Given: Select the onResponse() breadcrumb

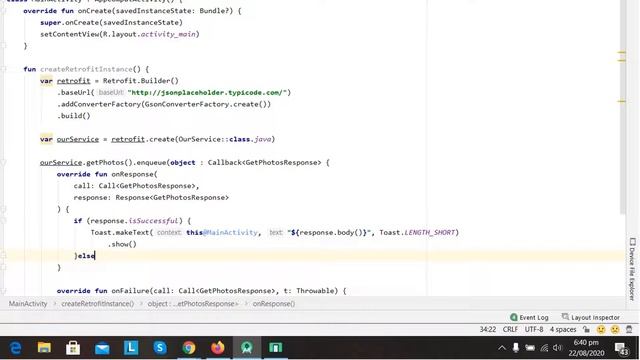Looking at the screenshot, I should 274,304.
